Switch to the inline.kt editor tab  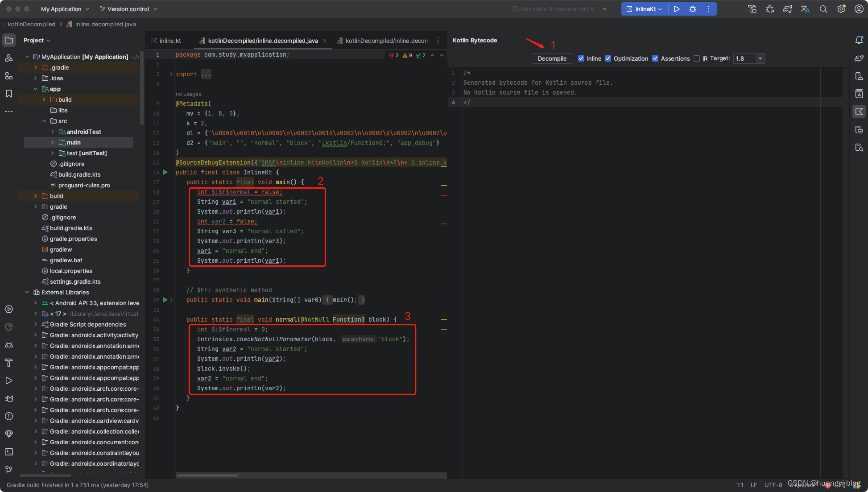[x=169, y=41]
